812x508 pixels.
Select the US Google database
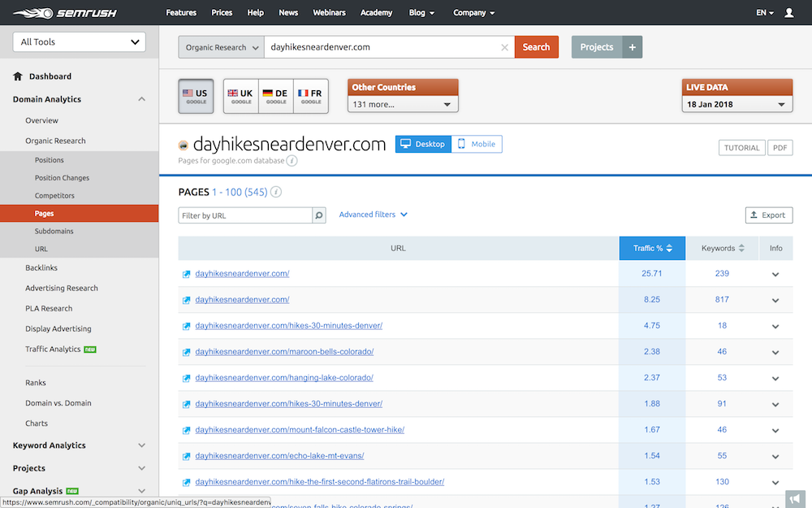(x=196, y=96)
